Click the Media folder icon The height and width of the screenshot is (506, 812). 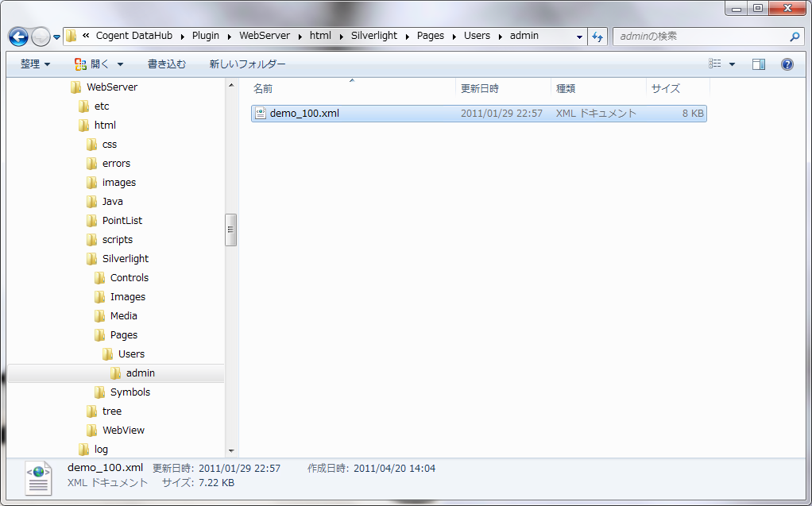[99, 316]
